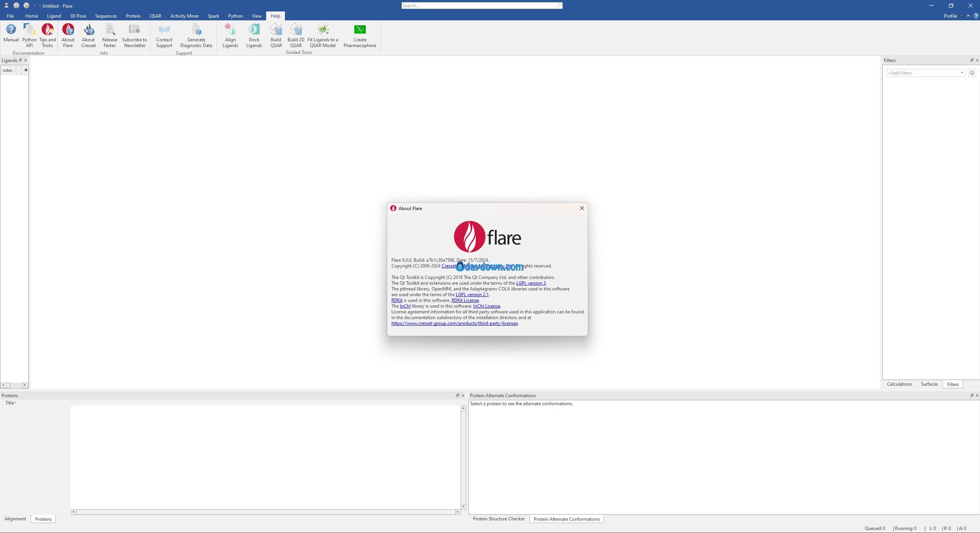Float the Proteins panel

pyautogui.click(x=457, y=395)
